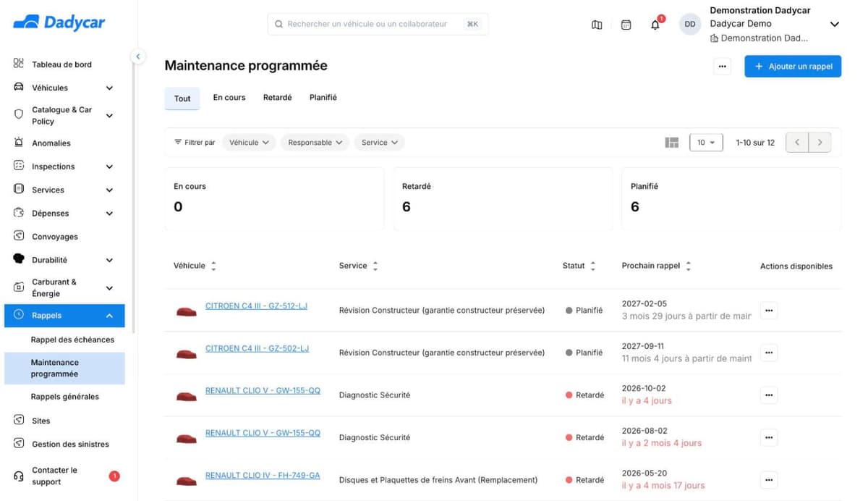Click the En cours summary card

[274, 199]
